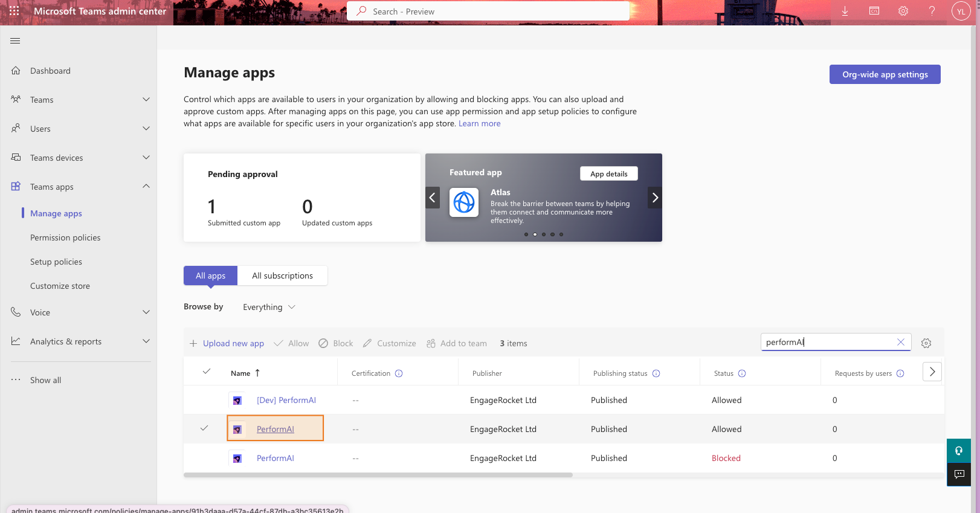Deselect the checked Allowed PerformAI row

point(204,428)
